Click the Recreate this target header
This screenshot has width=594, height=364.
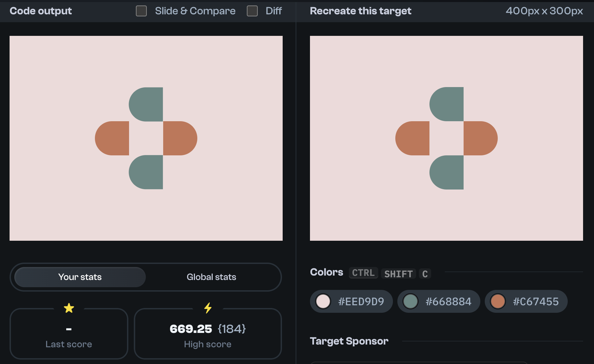coord(360,11)
